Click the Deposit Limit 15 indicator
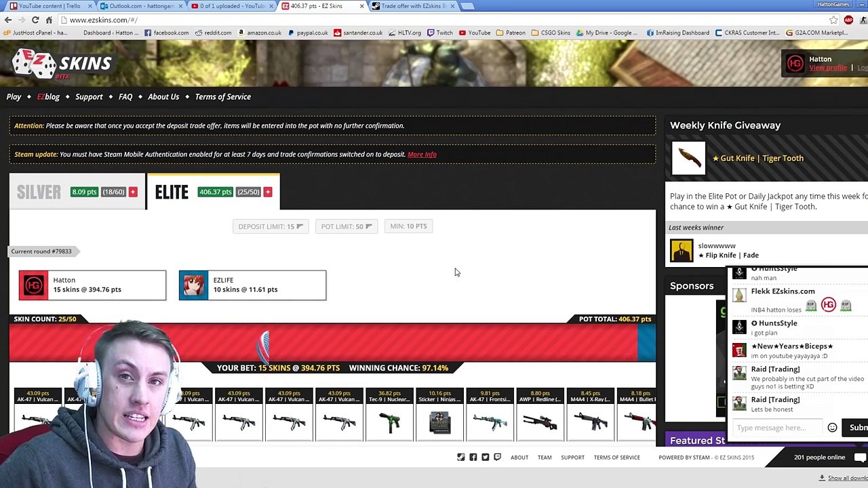Viewport: 868px width, 488px height. 270,226
